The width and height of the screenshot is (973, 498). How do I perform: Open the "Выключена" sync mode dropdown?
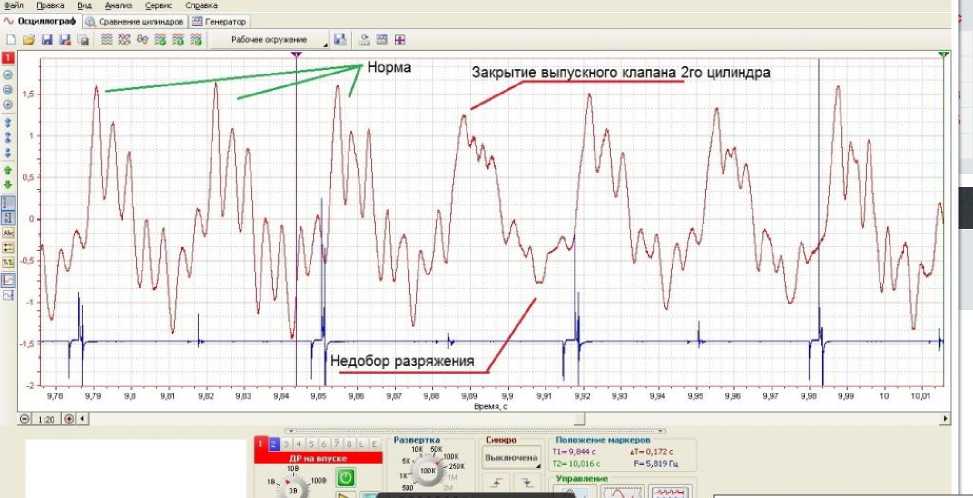(512, 458)
